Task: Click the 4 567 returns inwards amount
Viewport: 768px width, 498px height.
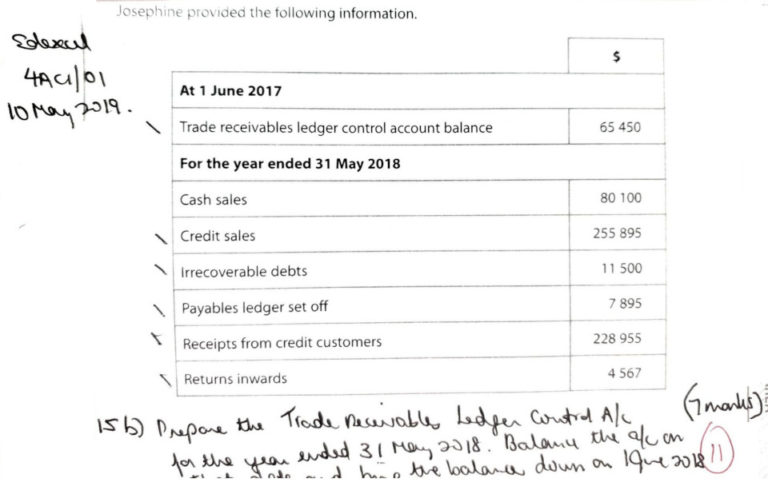Action: coord(623,374)
